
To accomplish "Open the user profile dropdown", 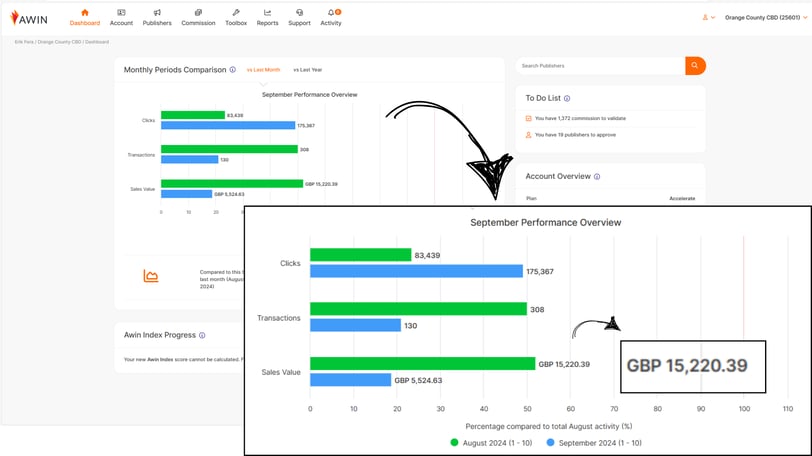I will point(708,18).
